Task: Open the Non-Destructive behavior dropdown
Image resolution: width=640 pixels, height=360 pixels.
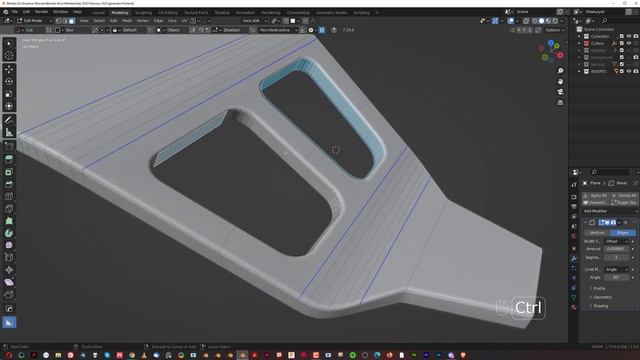Action: point(278,30)
